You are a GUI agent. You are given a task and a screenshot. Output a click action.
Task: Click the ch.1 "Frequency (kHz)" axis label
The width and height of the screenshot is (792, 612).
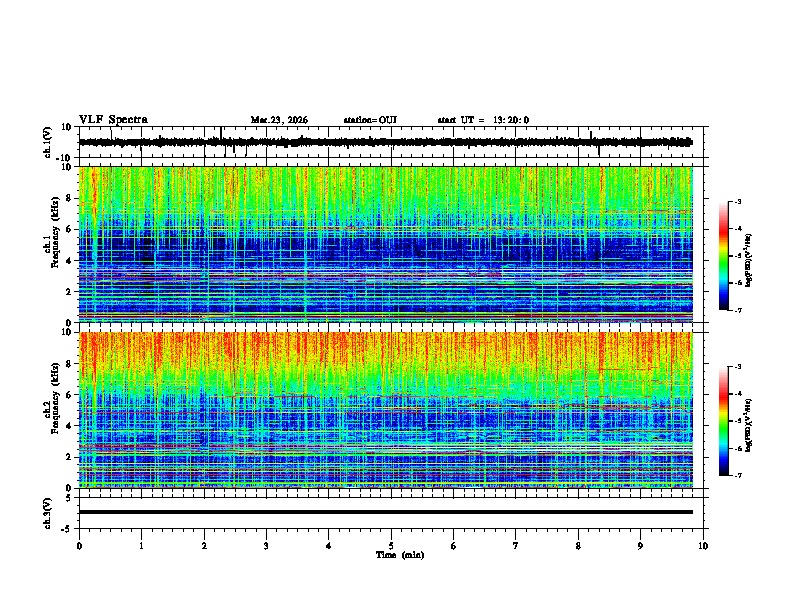(55, 233)
